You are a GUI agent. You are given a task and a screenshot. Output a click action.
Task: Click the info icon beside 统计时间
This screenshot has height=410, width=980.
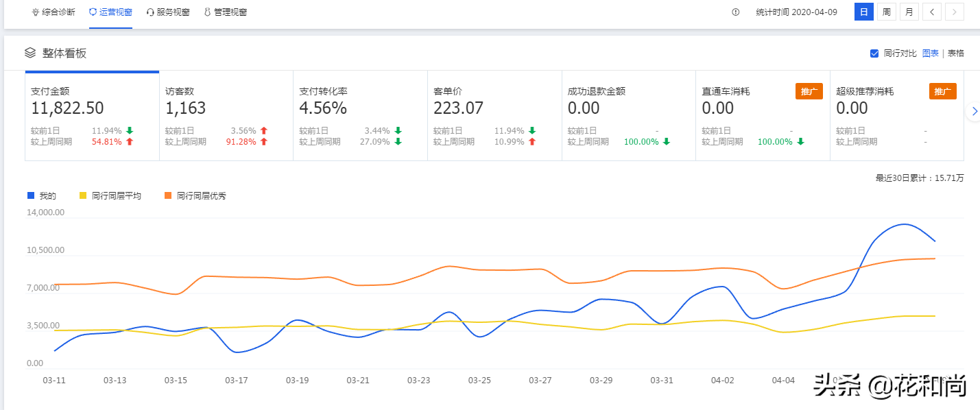tap(736, 12)
